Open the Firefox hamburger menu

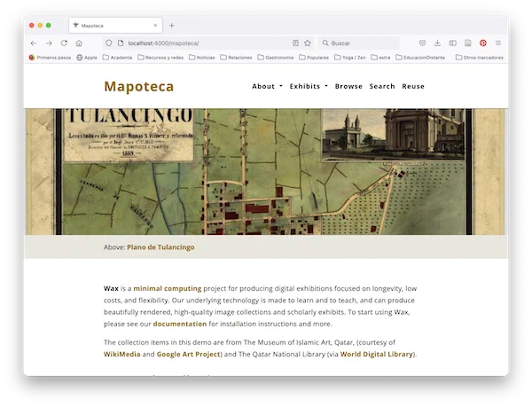498,43
